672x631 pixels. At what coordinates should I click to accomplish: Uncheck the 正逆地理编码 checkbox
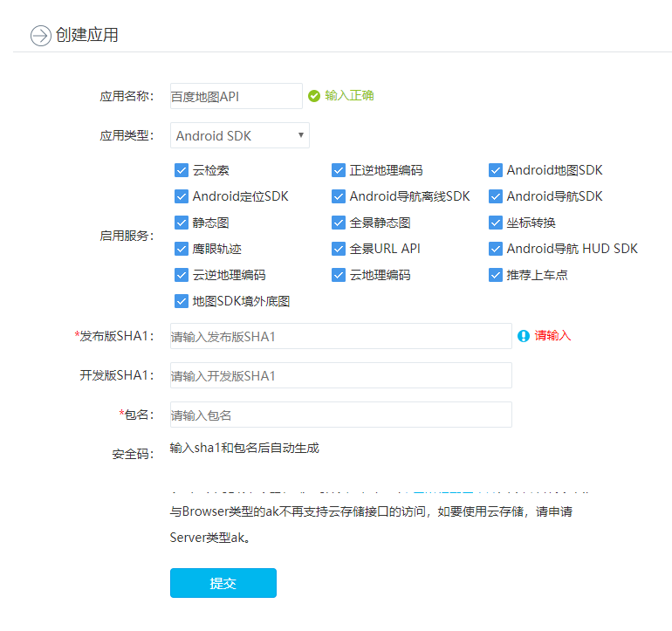coord(339,170)
